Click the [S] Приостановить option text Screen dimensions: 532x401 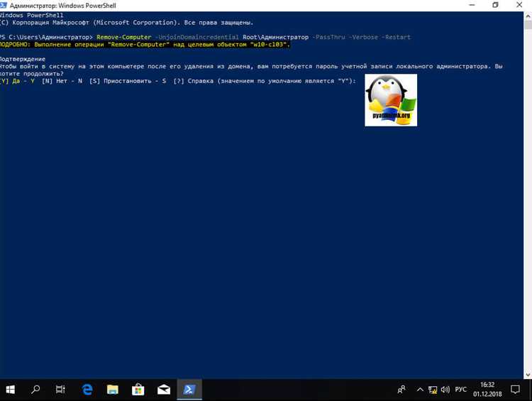point(128,81)
